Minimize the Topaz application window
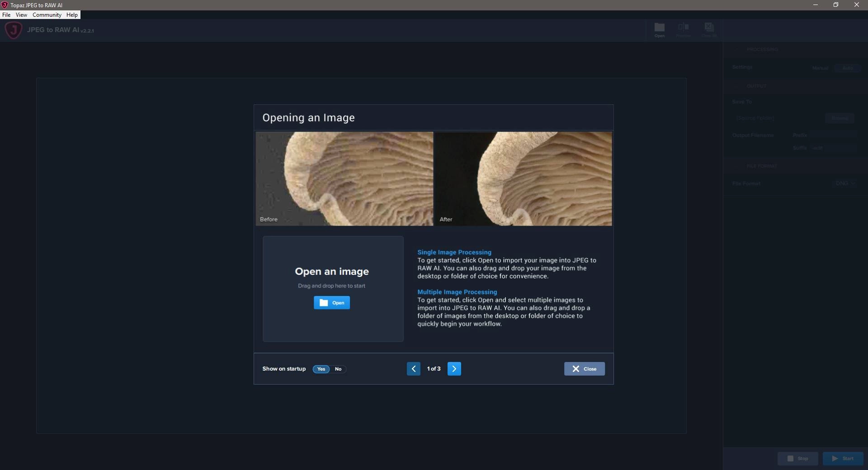Viewport: 868px width, 470px height. pos(816,5)
